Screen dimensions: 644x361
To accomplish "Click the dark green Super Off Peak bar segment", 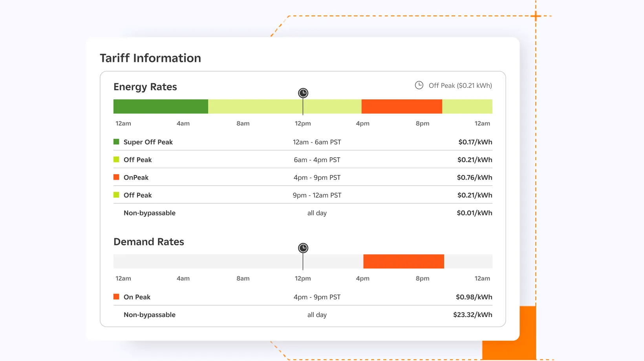I will pos(161,106).
